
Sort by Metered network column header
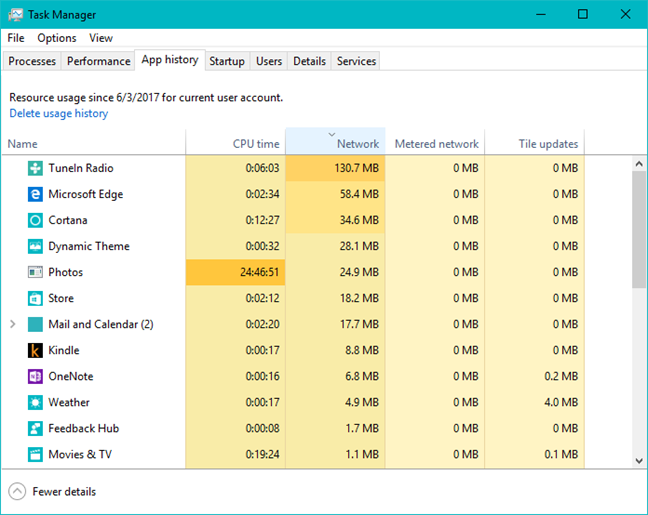click(435, 142)
